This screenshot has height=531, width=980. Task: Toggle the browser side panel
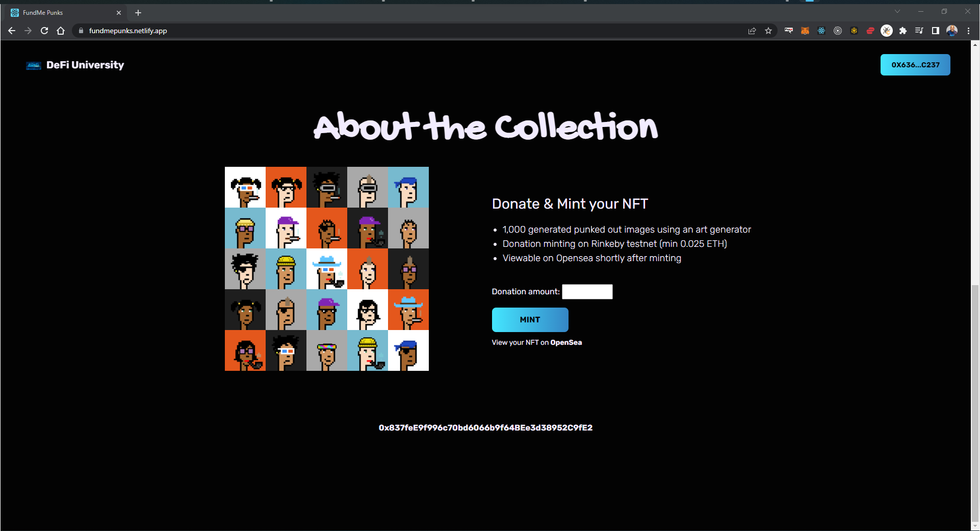click(936, 31)
